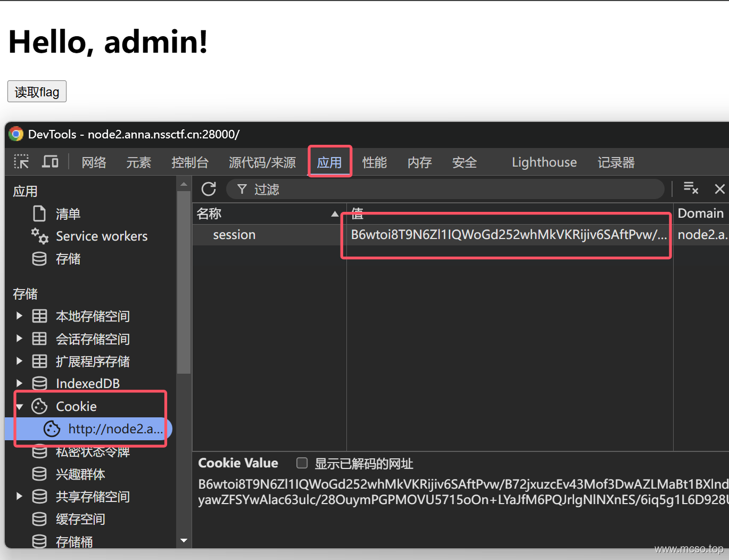Delete selected cookie with X icon
The height and width of the screenshot is (560, 729).
[719, 189]
